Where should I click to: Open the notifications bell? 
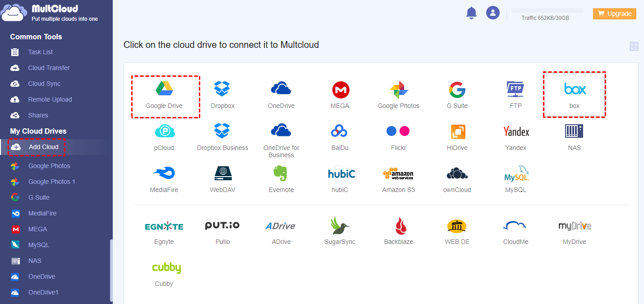click(471, 13)
